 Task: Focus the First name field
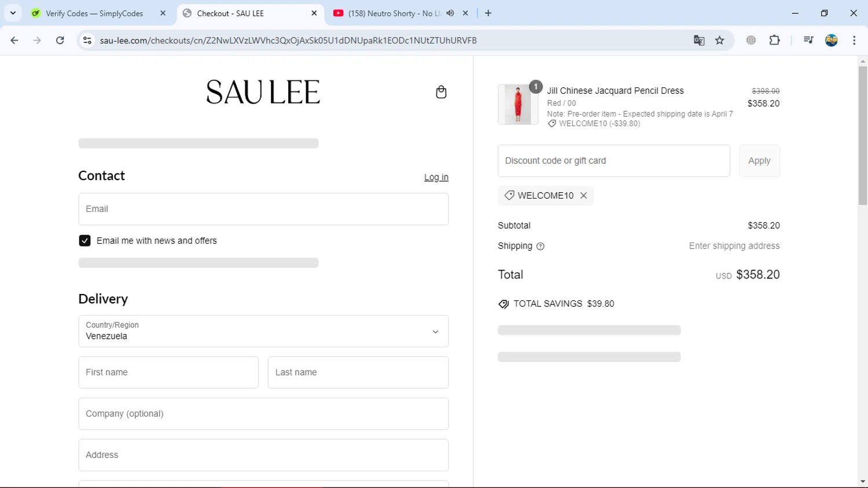click(168, 372)
